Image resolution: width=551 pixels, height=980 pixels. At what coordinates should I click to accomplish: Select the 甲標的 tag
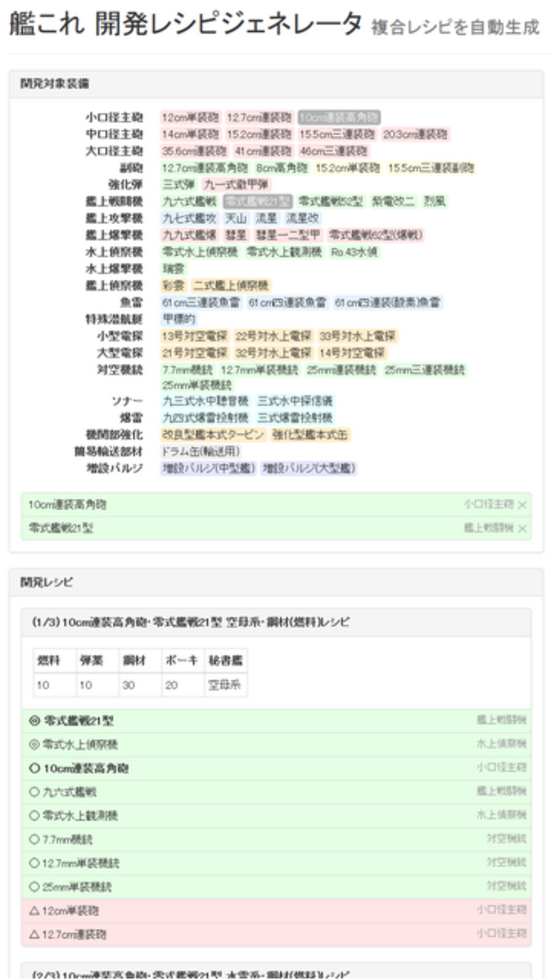pyautogui.click(x=179, y=319)
